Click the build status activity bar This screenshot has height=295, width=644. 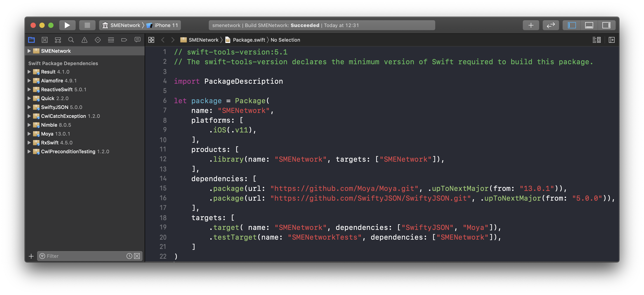[x=322, y=25]
